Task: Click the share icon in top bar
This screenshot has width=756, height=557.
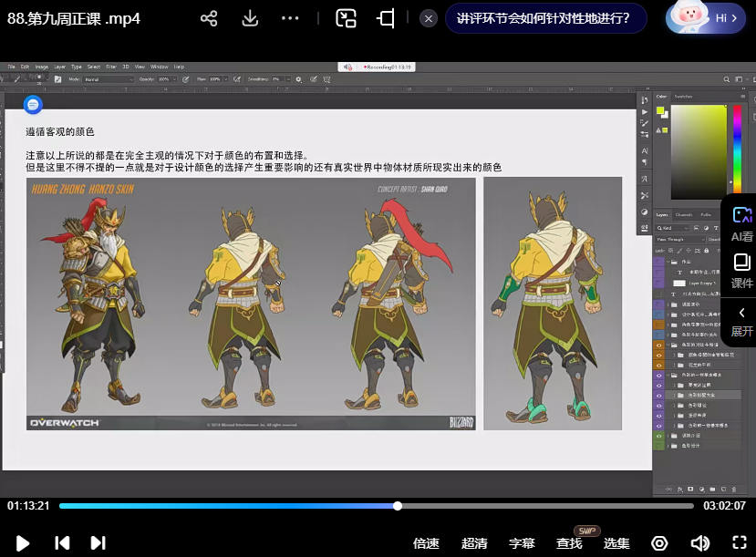Action: pos(209,18)
